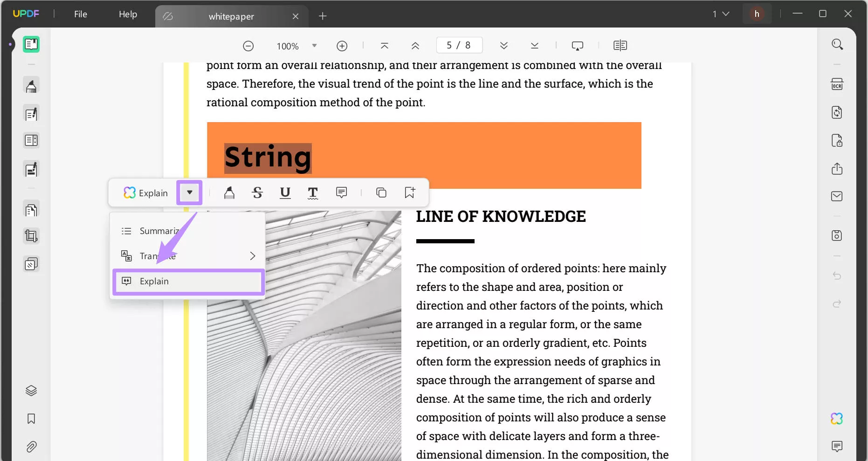The width and height of the screenshot is (868, 461).
Task: Copy the selected text
Action: pos(381,193)
